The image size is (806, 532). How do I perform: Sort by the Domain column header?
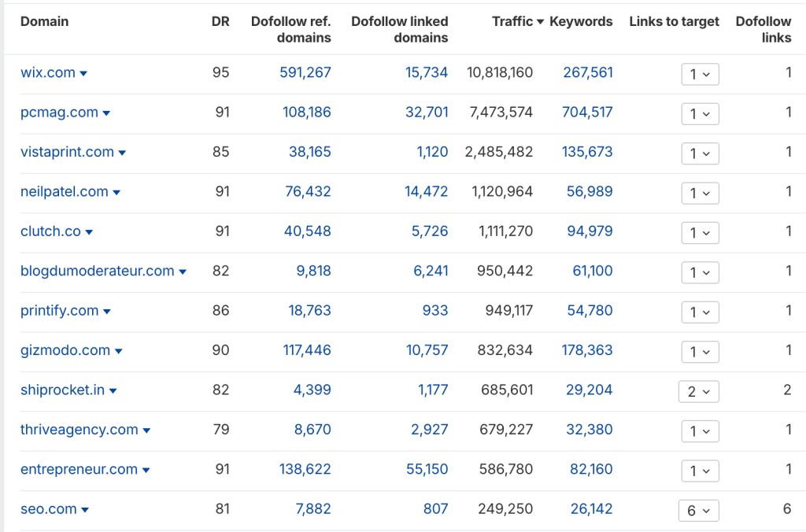[x=44, y=21]
